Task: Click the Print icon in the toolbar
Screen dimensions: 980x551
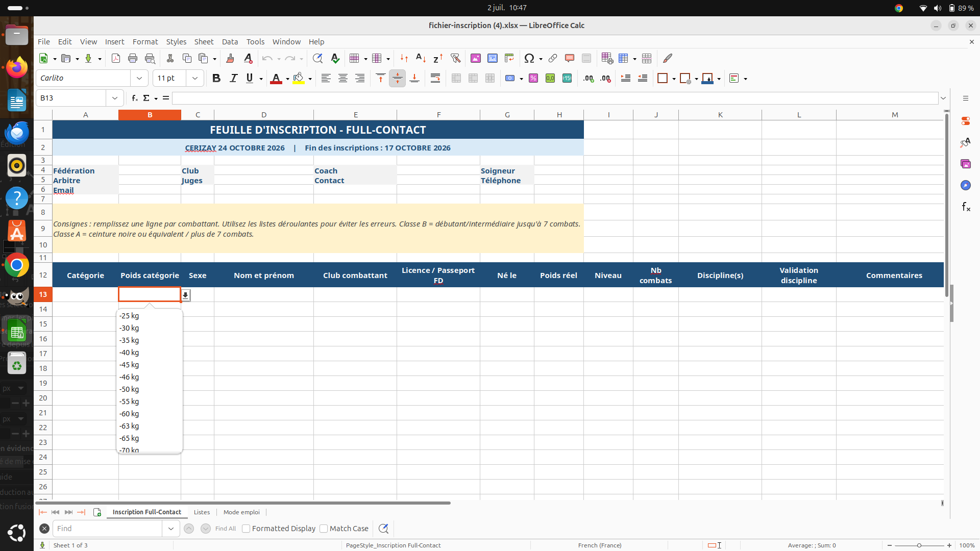Action: pyautogui.click(x=133, y=58)
